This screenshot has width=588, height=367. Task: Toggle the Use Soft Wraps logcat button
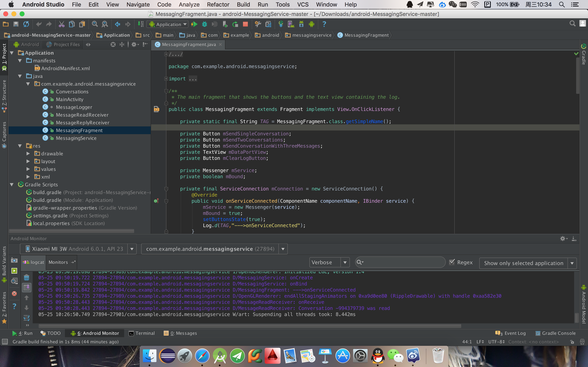click(27, 318)
